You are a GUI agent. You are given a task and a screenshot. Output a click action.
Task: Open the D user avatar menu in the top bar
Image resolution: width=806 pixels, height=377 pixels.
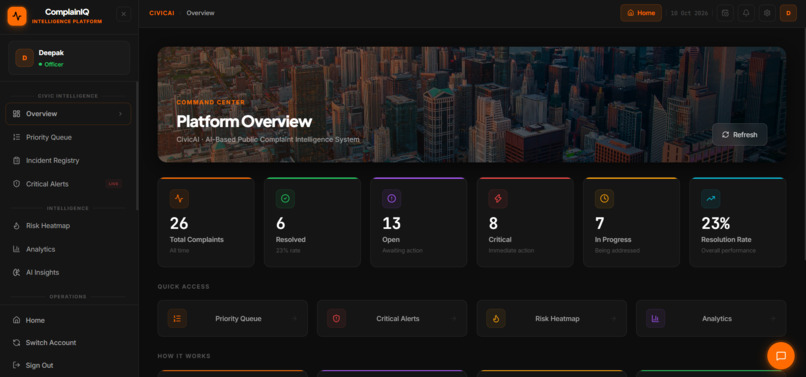click(x=788, y=13)
